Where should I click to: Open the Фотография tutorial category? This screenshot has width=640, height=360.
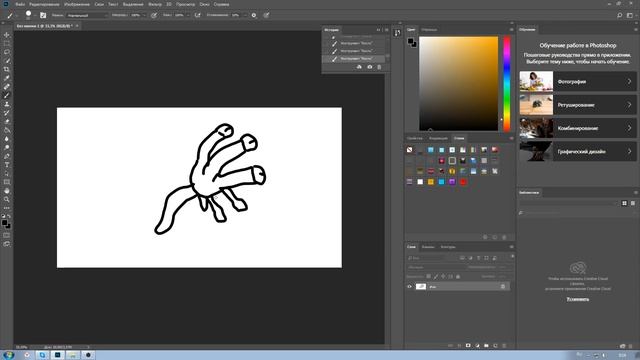tap(578, 81)
